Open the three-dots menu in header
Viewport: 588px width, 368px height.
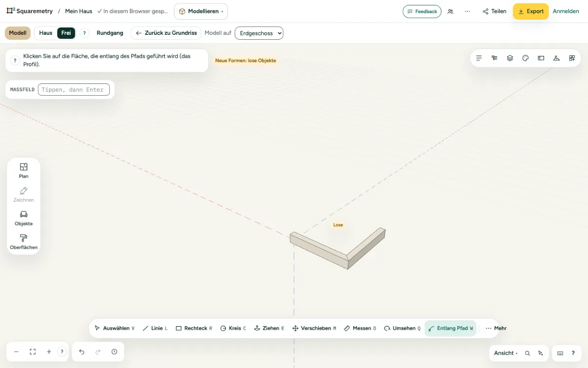(x=467, y=11)
